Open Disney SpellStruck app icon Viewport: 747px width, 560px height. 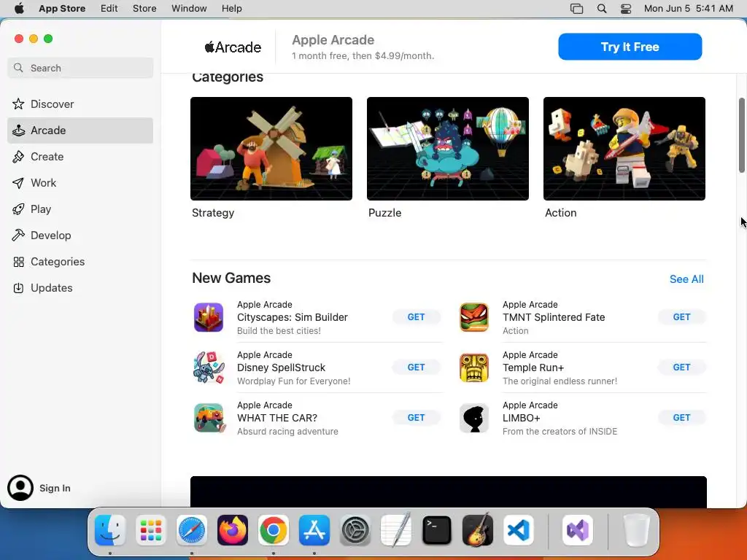click(209, 367)
